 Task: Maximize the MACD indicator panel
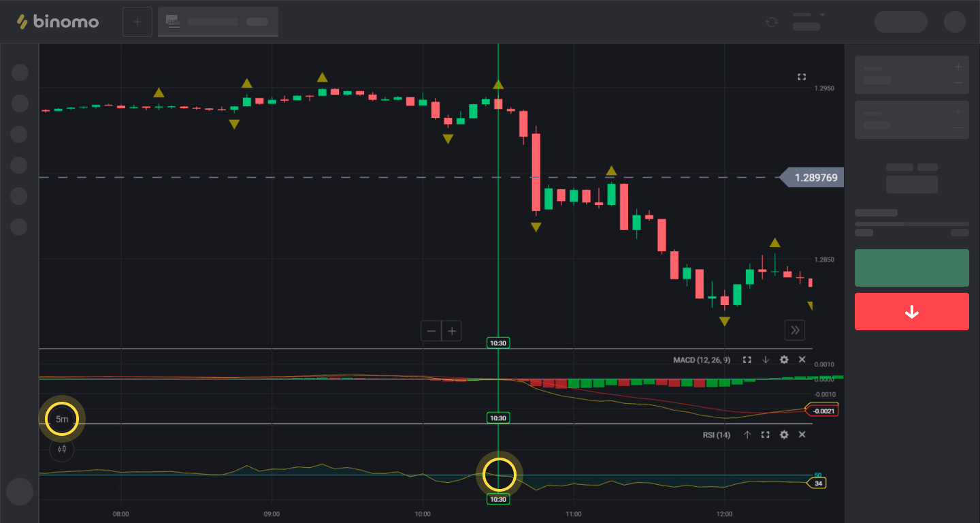(x=747, y=360)
